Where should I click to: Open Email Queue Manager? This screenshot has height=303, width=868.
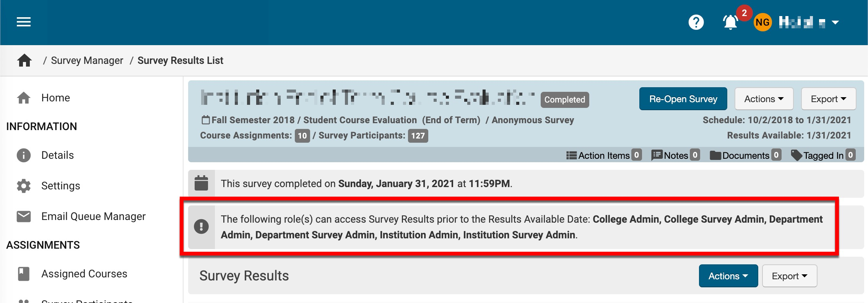(93, 217)
